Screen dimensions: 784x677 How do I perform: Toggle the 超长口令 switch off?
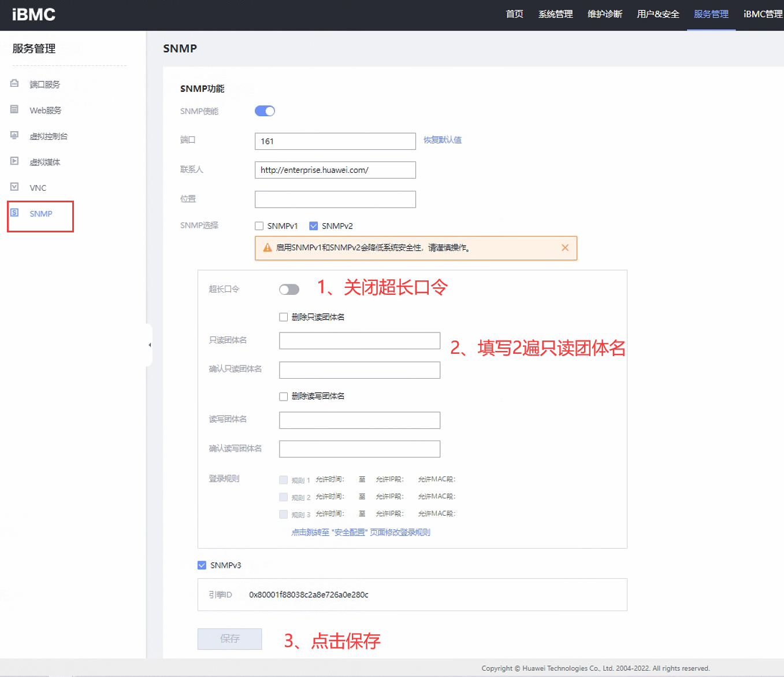pyautogui.click(x=289, y=289)
